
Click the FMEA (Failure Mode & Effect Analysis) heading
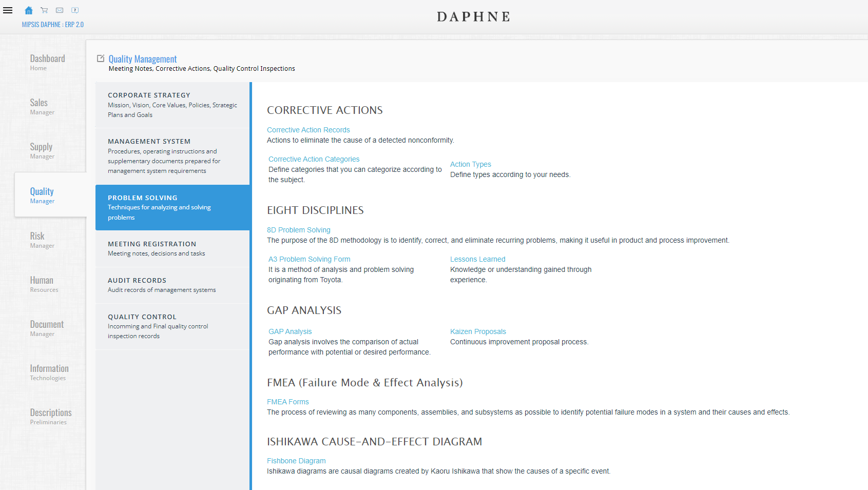365,383
